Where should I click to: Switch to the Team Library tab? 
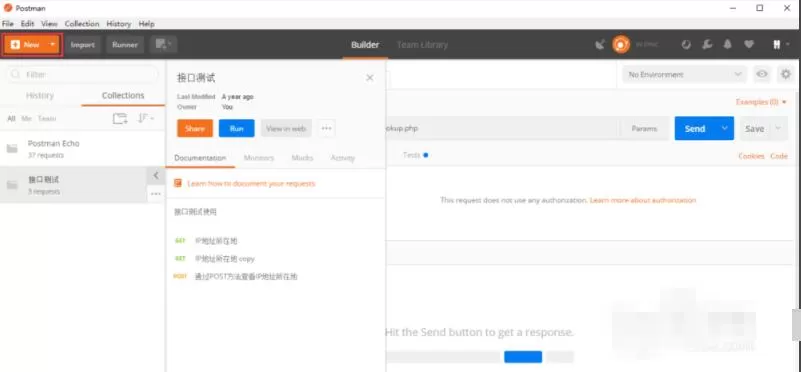tap(422, 45)
